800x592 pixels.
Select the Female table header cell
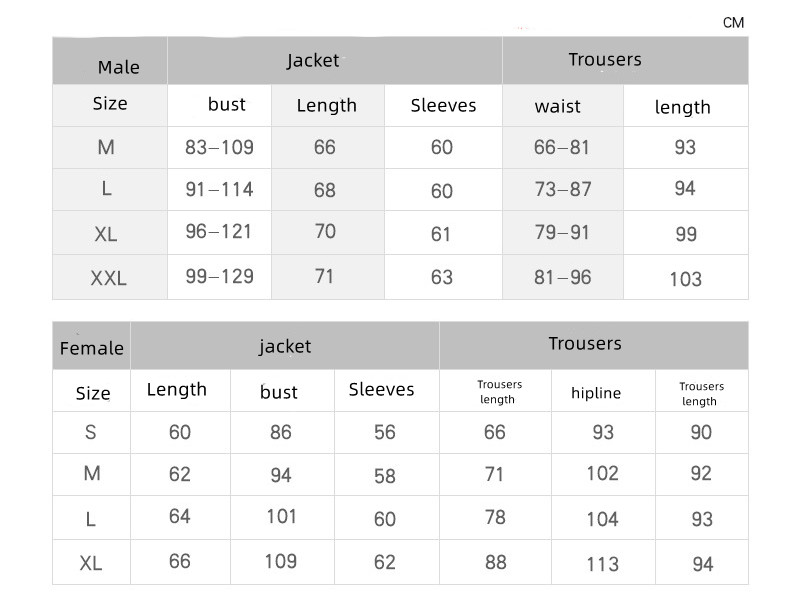92,348
